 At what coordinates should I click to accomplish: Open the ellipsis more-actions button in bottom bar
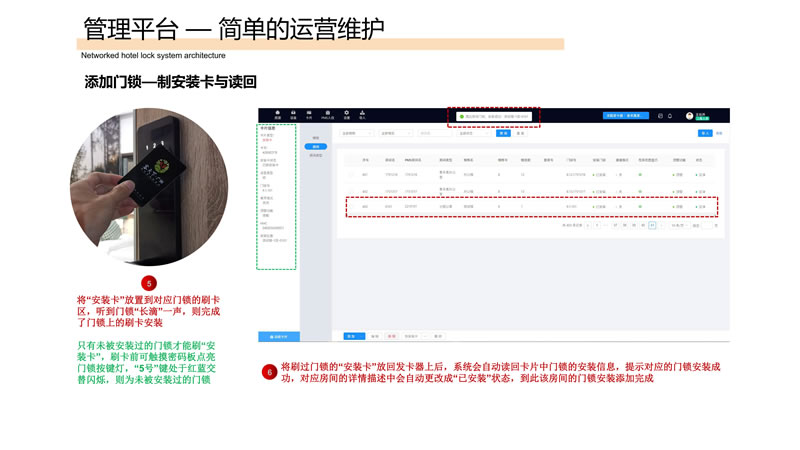[426, 336]
